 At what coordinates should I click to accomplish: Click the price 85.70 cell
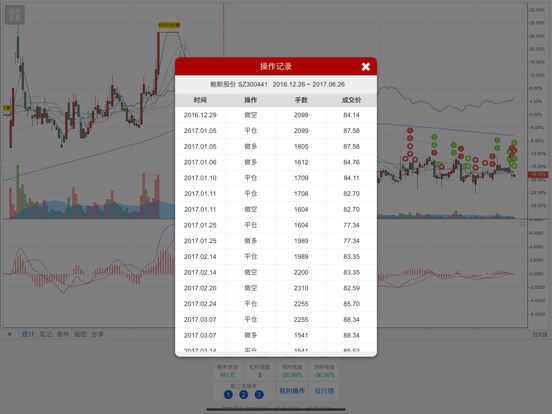(351, 304)
